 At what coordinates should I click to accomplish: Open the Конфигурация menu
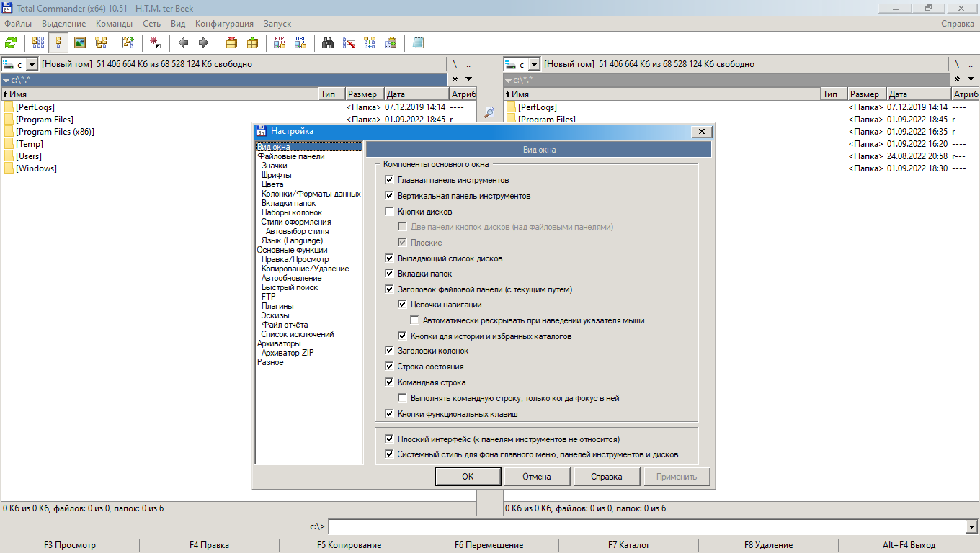(x=224, y=24)
